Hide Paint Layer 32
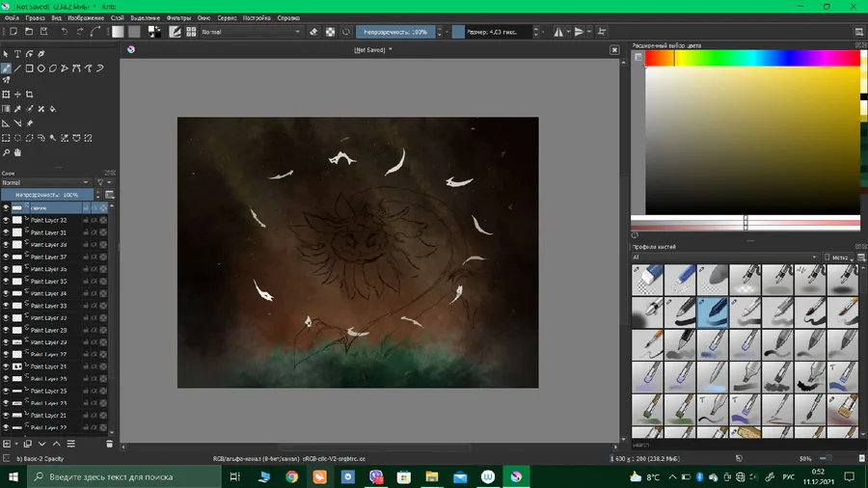 coord(6,220)
